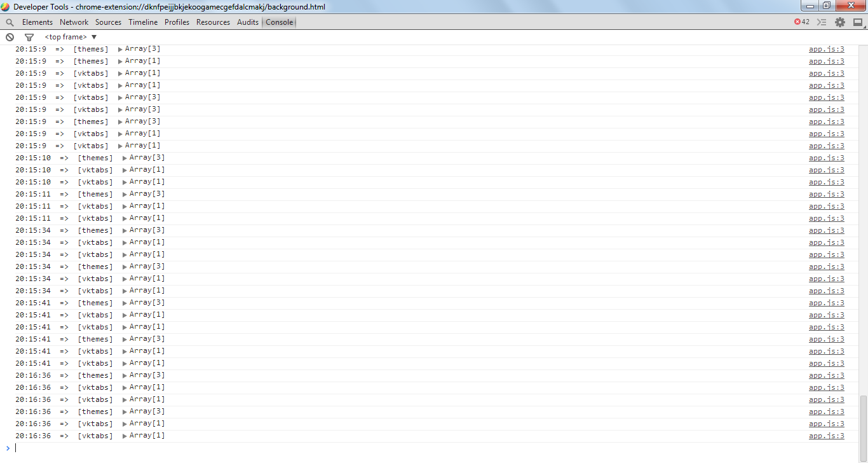Switch to the Elements tab
Screen dimensions: 868x463
pos(37,22)
